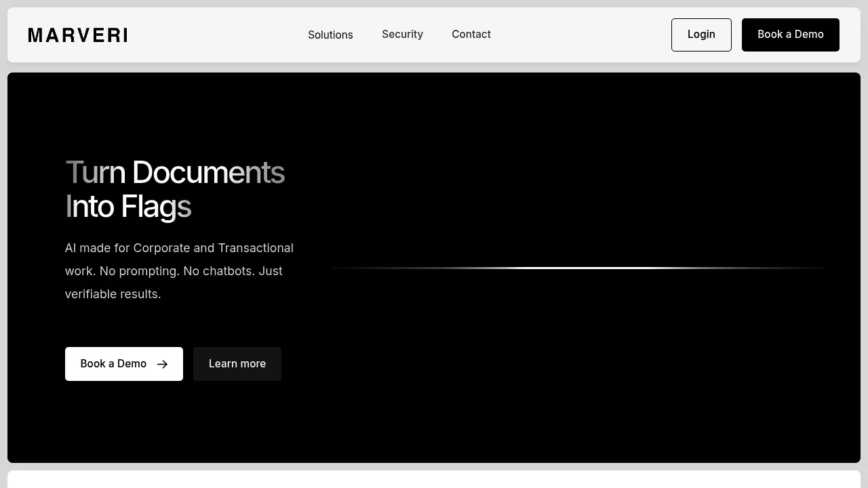Click the paragraph starting "AI made for Corporate"
This screenshot has height=488, width=868.
[180, 271]
